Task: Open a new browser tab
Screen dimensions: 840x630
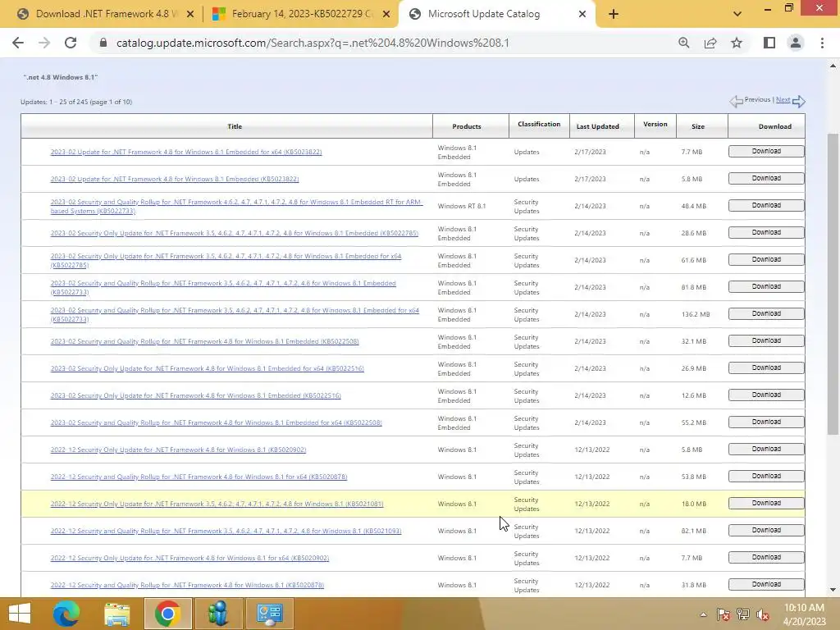Action: [x=614, y=14]
